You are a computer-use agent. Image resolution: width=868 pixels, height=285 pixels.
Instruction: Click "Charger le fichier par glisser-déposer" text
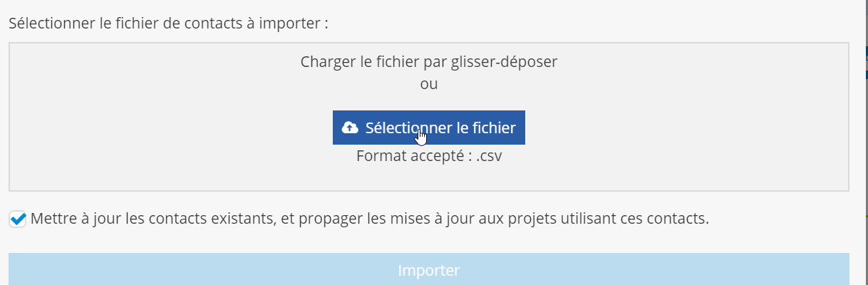click(428, 61)
